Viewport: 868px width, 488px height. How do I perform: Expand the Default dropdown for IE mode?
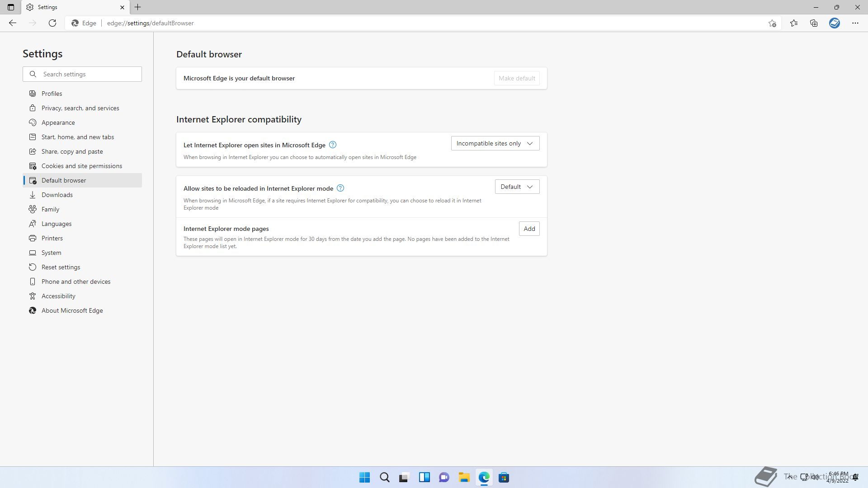(x=517, y=187)
